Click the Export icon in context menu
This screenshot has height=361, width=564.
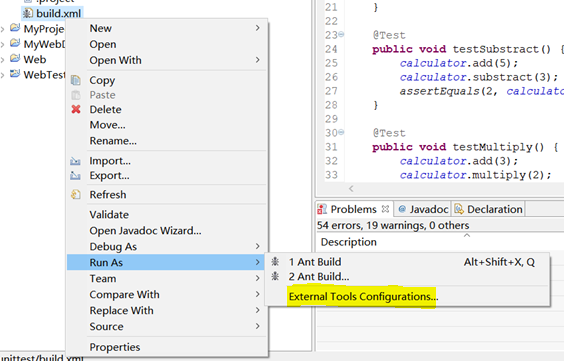pos(75,175)
